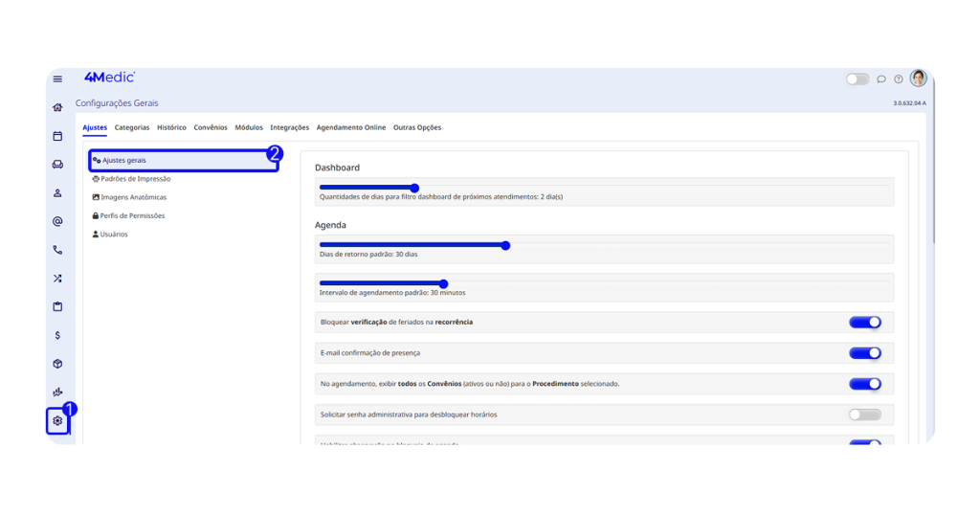Click Dias de retorno padrão slider handle
Image resolution: width=980 pixels, height=515 pixels.
click(505, 246)
